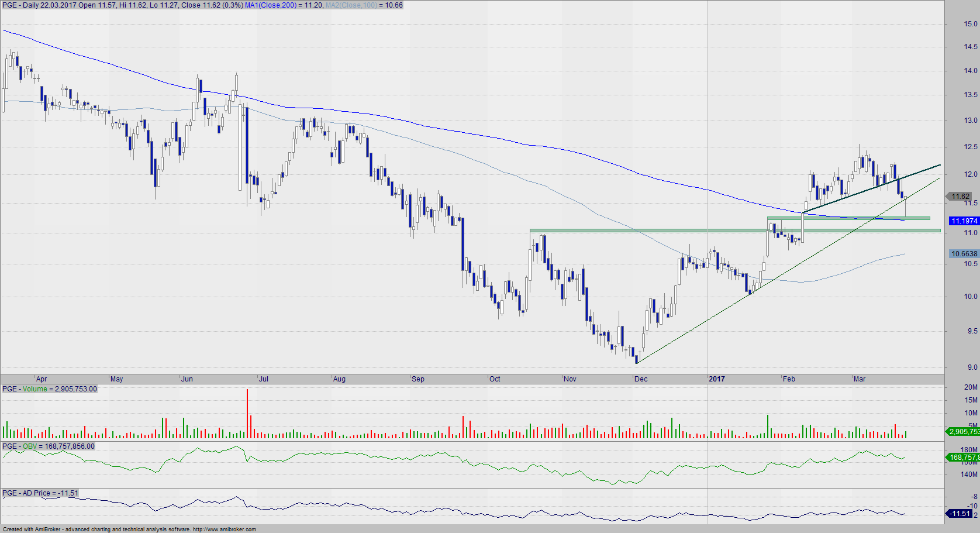Image resolution: width=980 pixels, height=533 pixels.
Task: Click the green 2,905,753 volume value tag
Action: [963, 431]
